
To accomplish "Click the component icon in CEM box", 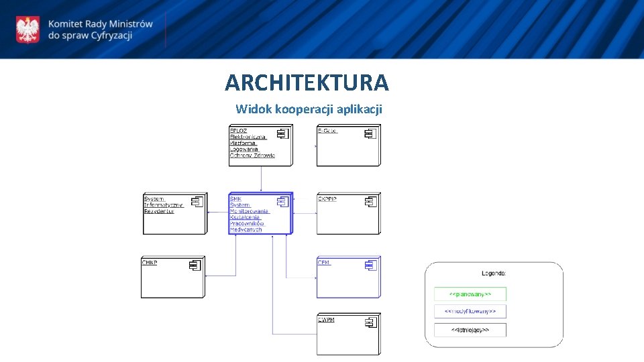I will pos(370,265).
